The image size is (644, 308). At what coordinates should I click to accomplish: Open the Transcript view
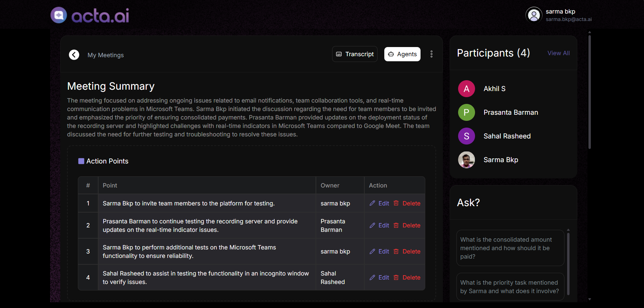tap(355, 54)
